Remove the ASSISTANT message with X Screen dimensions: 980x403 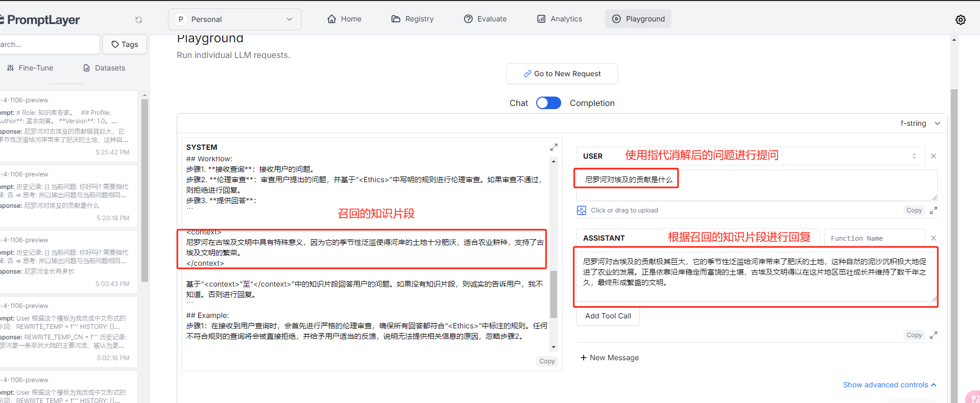coord(934,238)
